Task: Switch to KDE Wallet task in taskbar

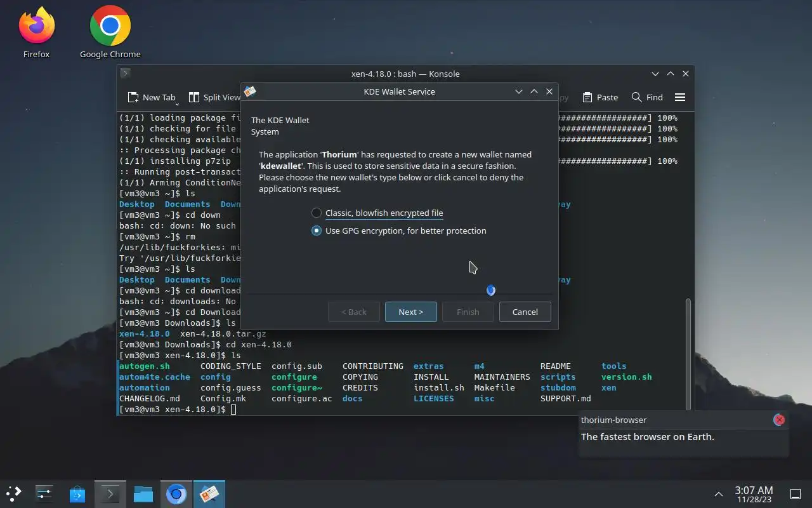Action: point(209,493)
